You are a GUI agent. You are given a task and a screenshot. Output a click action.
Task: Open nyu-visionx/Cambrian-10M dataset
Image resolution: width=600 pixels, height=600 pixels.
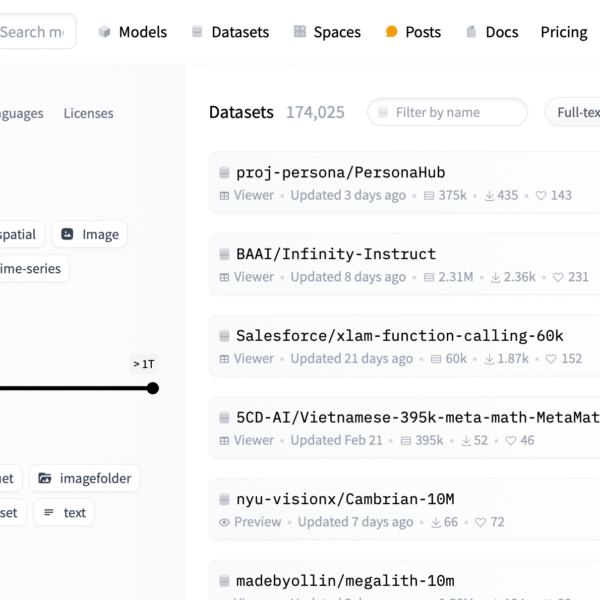tap(345, 499)
